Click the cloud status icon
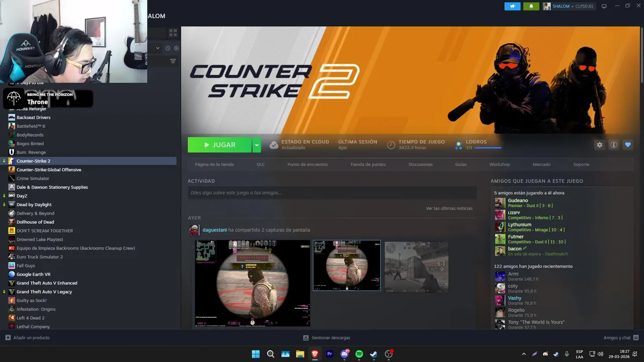Screen dimensions: 644x362 274,145
